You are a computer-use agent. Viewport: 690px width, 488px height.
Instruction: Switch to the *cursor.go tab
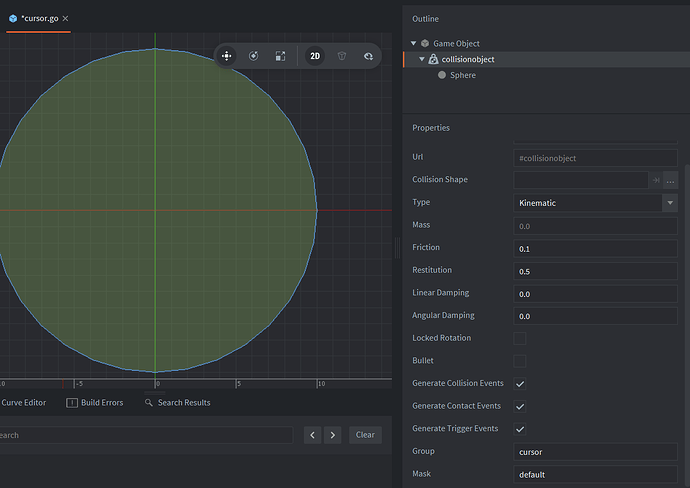pos(39,19)
